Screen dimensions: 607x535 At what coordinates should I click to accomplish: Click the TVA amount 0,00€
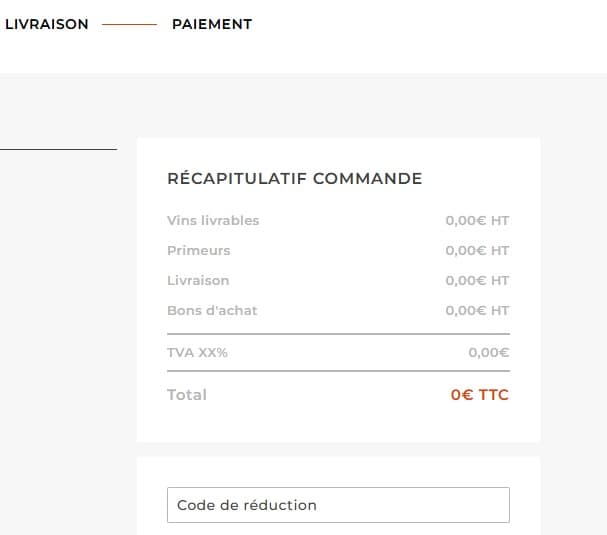(488, 352)
